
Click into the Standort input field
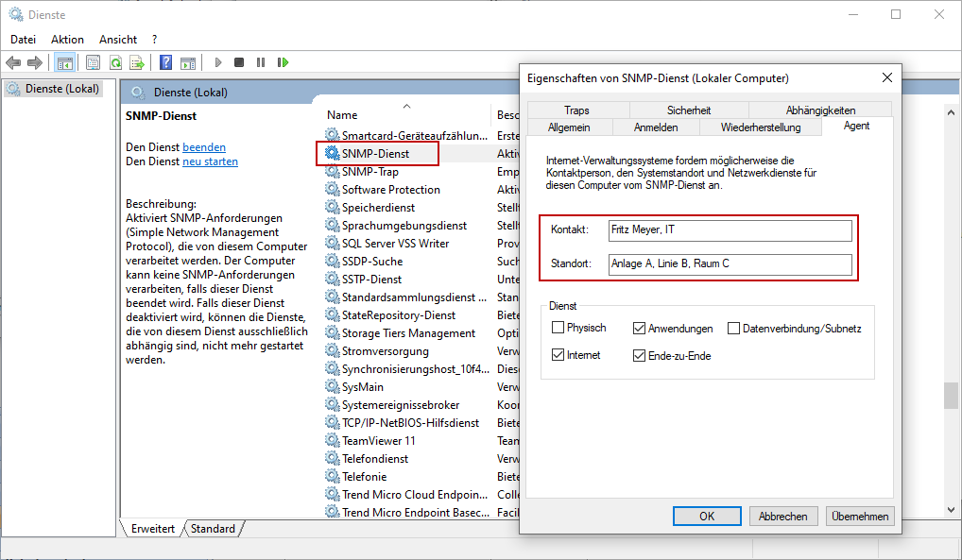click(x=730, y=264)
